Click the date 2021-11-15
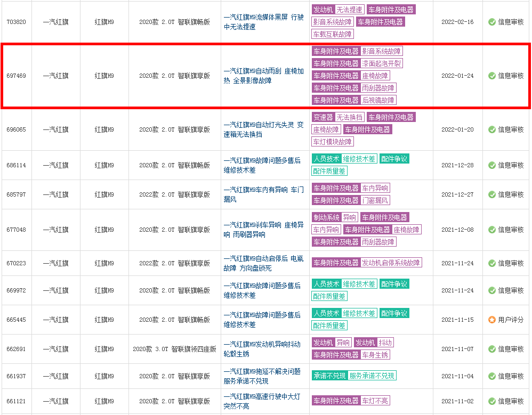532x415 pixels. 457,320
